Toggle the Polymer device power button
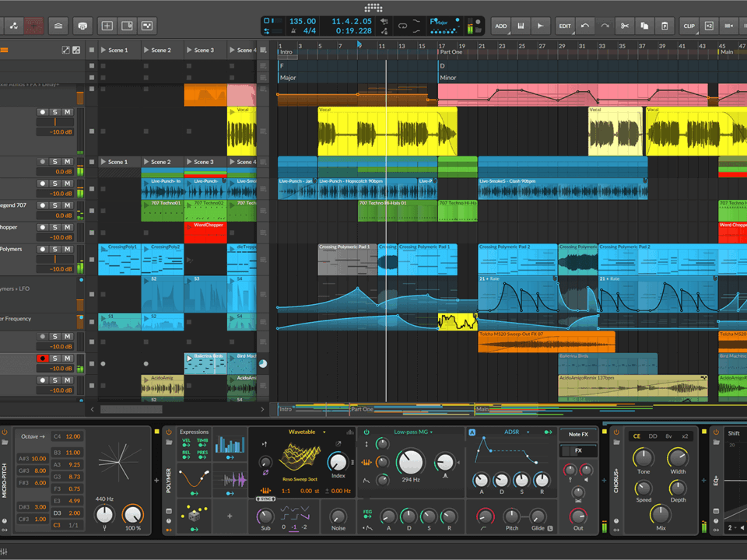Image resolution: width=747 pixels, height=560 pixels. (169, 432)
